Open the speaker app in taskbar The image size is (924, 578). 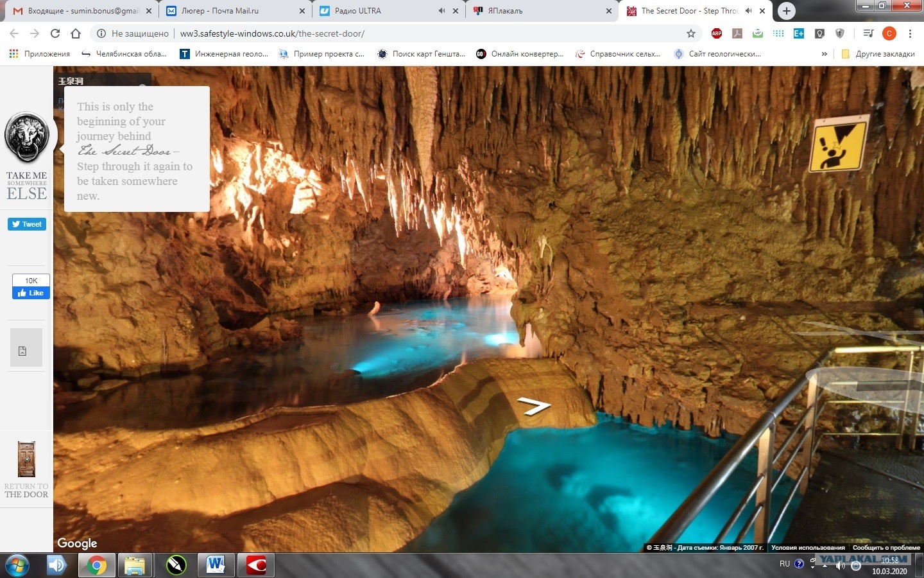click(x=56, y=565)
